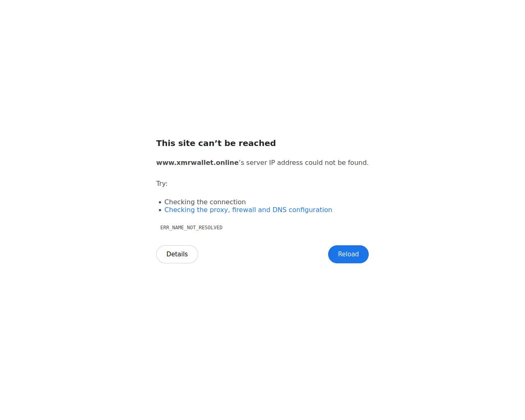Click the blue Reload button
The height and width of the screenshot is (420, 525).
tap(348, 254)
